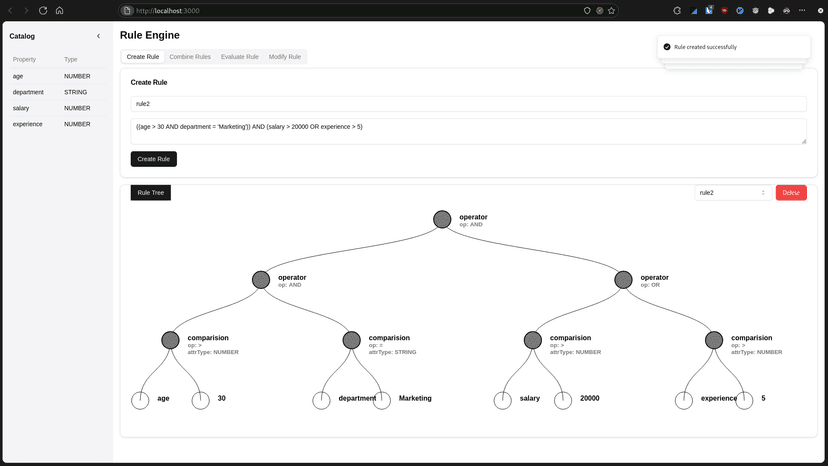The height and width of the screenshot is (466, 828).
Task: Open the Evaluate Rule tab
Action: 240,57
